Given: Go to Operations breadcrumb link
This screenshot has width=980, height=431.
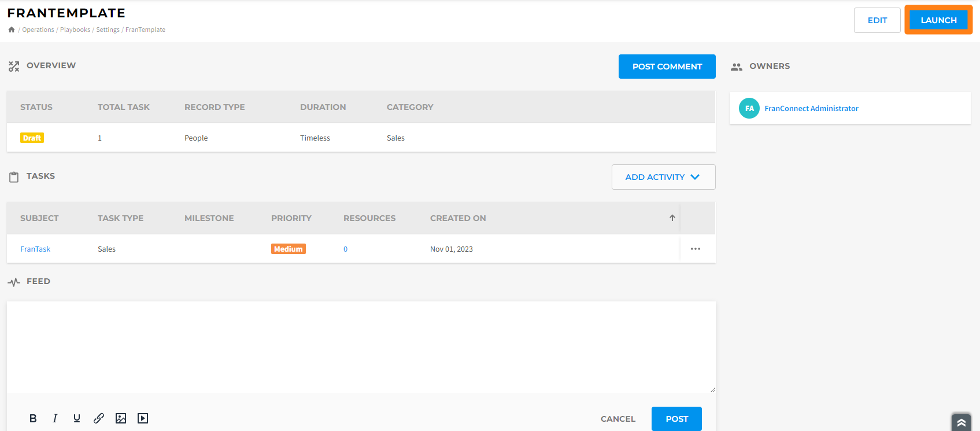Looking at the screenshot, I should (38, 30).
